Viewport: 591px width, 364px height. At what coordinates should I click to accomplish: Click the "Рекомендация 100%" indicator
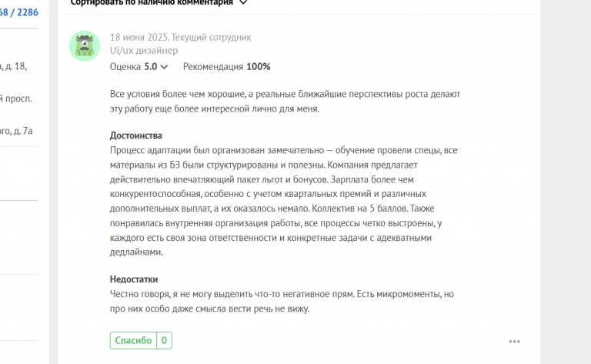click(227, 67)
